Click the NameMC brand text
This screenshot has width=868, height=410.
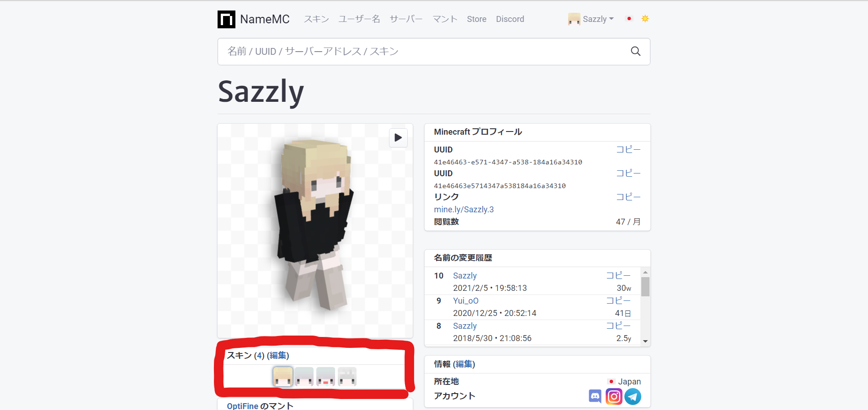click(265, 19)
